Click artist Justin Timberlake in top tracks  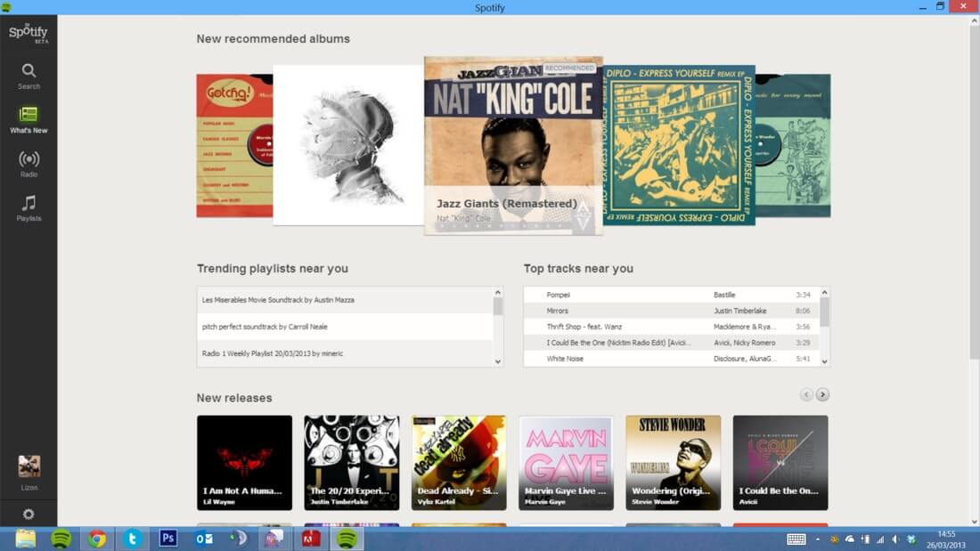pyautogui.click(x=740, y=311)
